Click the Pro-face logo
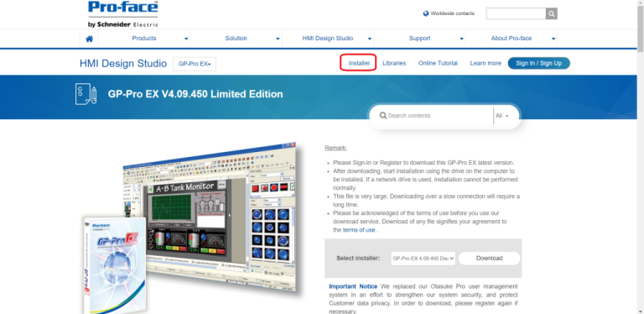Viewport: 644px width, 314px height. click(x=122, y=14)
